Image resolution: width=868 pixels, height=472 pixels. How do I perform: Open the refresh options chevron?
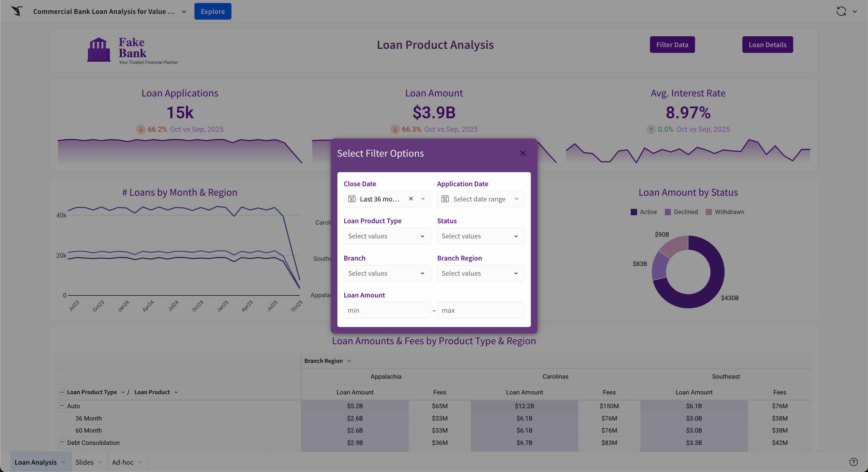[854, 12]
